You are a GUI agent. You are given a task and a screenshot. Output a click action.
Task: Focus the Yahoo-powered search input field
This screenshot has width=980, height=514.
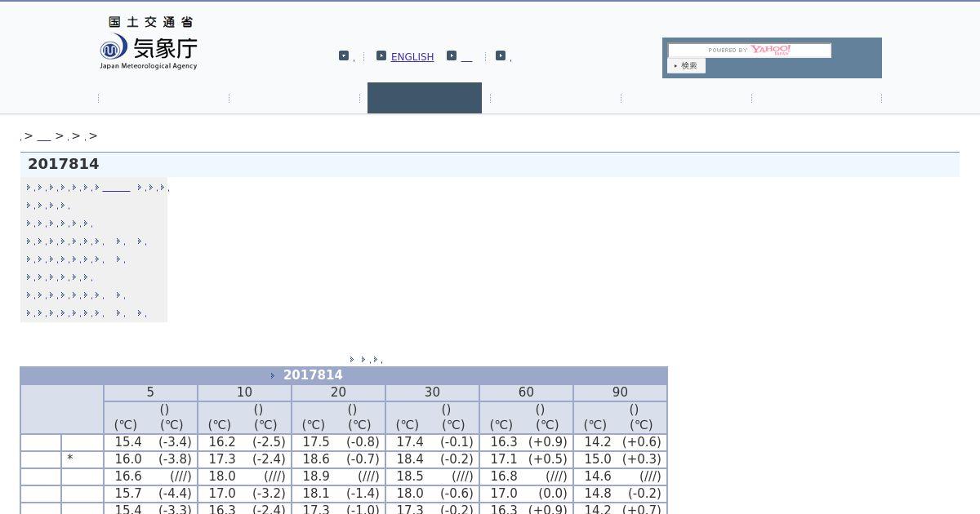750,50
